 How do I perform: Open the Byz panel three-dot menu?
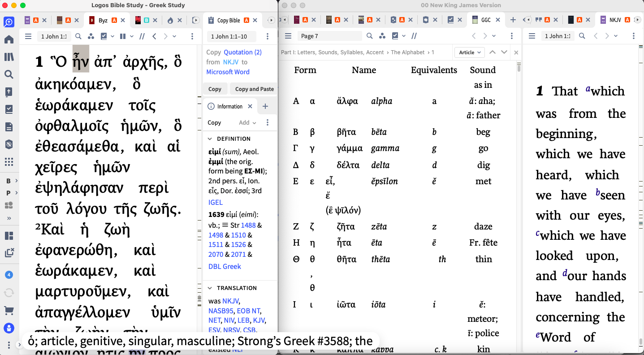(192, 36)
